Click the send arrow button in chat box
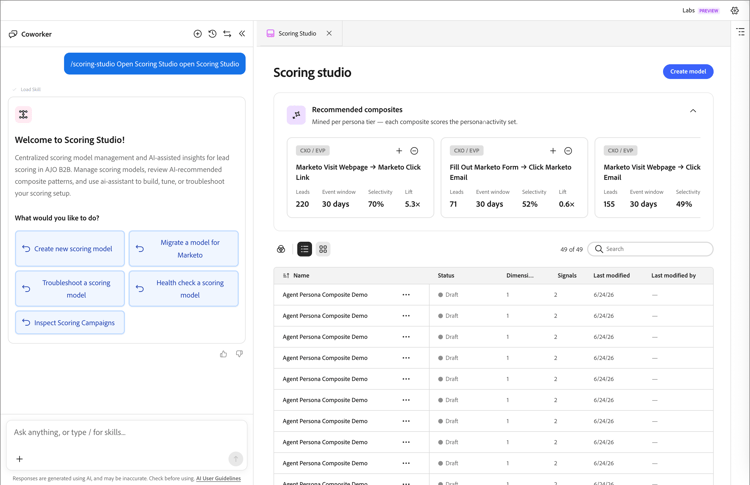The height and width of the screenshot is (485, 750). tap(235, 459)
